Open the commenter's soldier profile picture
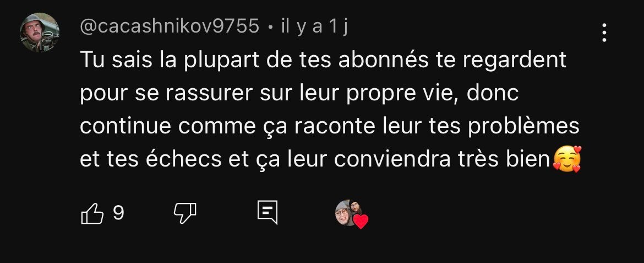Viewport: 644px width, 263px height. pyautogui.click(x=40, y=32)
